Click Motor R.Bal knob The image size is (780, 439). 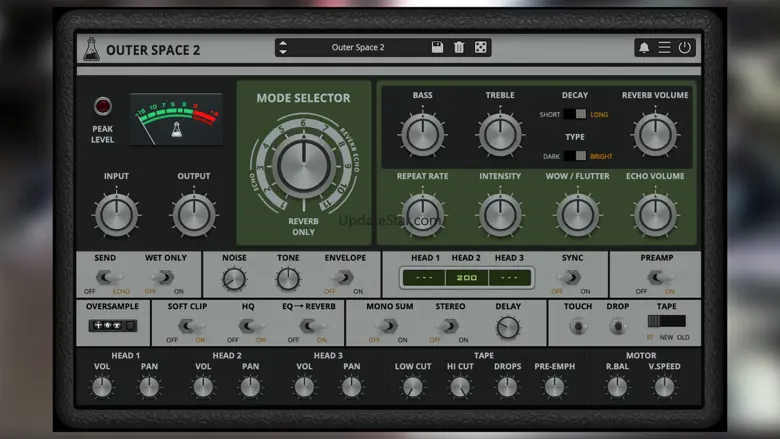click(x=617, y=387)
